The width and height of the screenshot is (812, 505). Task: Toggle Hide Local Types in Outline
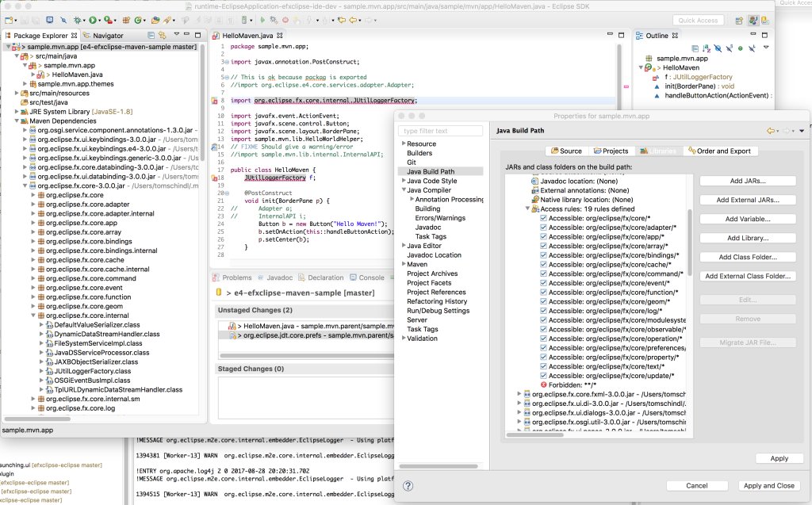pyautogui.click(x=752, y=48)
